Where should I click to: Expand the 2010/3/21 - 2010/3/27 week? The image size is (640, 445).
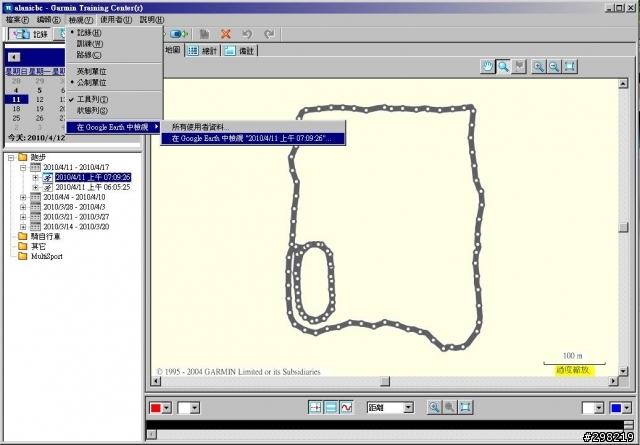(23, 217)
